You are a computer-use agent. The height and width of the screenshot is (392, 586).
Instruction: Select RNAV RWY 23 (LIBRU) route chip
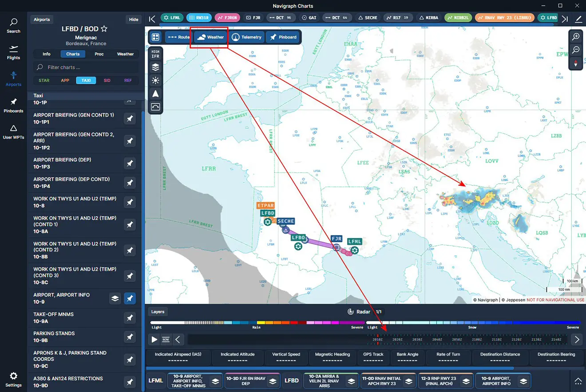(505, 18)
